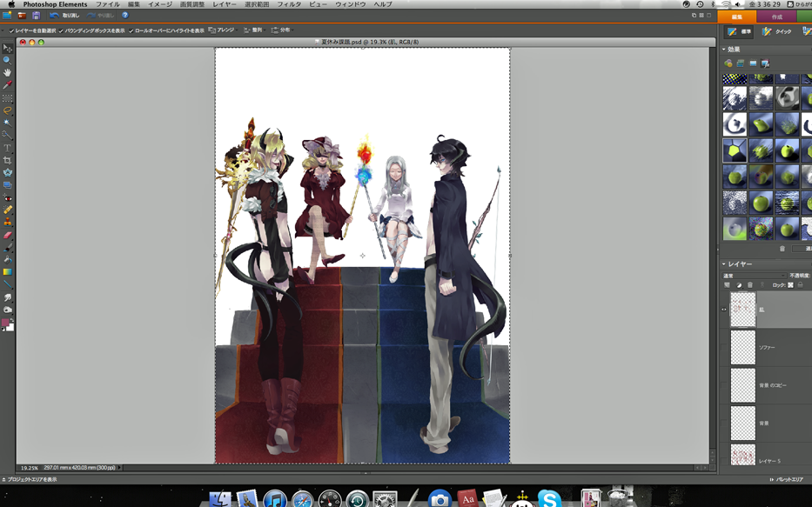Click the パレットエリア expander

click(786, 479)
